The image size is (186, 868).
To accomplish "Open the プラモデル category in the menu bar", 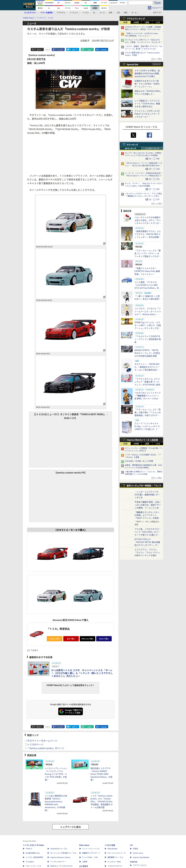I will (x=61, y=12).
